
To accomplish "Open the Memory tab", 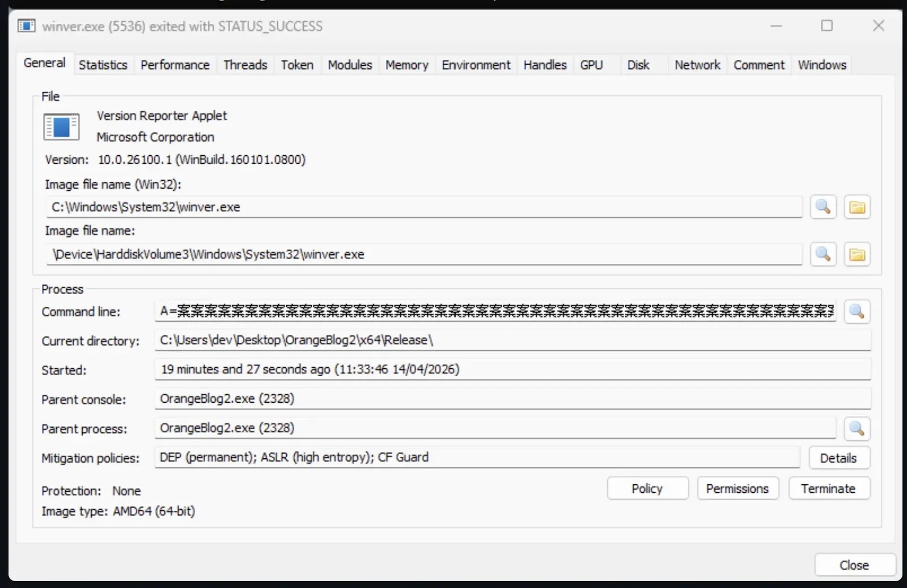I will coord(407,65).
